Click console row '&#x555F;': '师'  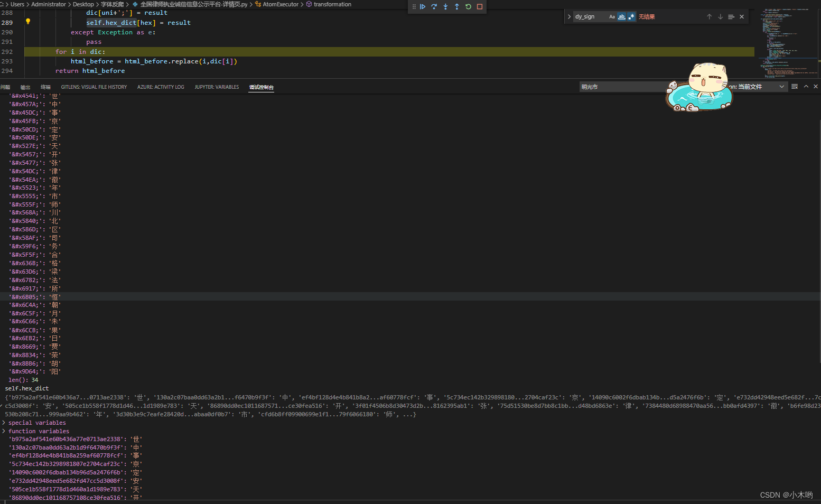tap(35, 204)
